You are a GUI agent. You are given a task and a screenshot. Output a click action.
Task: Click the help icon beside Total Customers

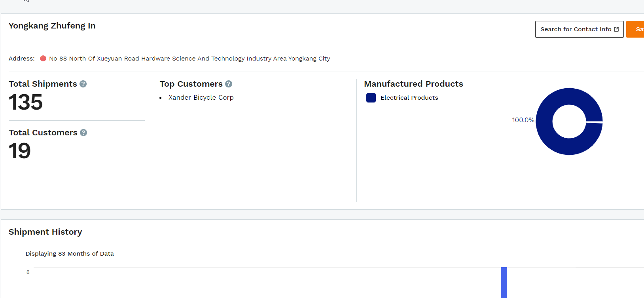tap(83, 133)
